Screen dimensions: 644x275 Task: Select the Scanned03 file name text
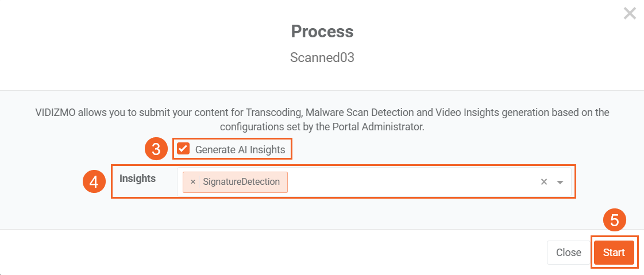[x=322, y=58]
